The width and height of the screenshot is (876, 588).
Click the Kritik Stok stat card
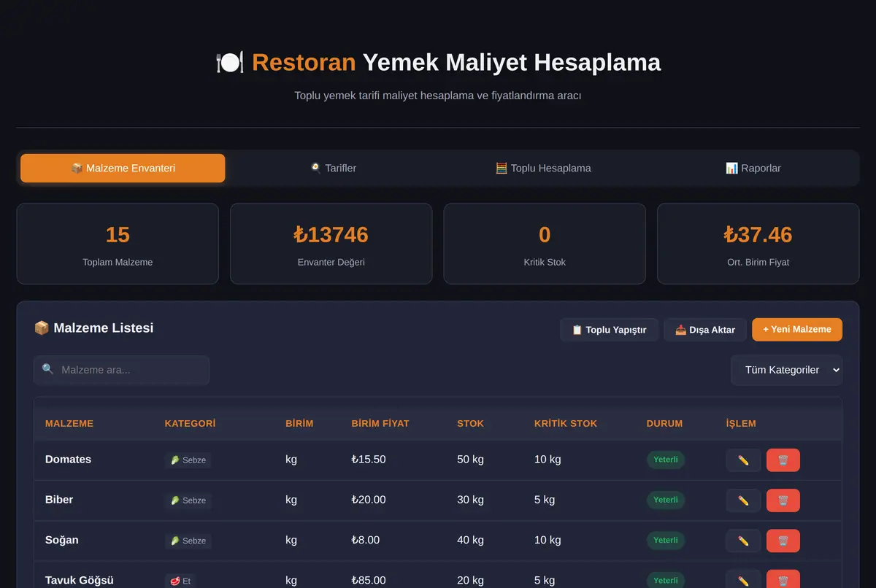[x=545, y=244]
